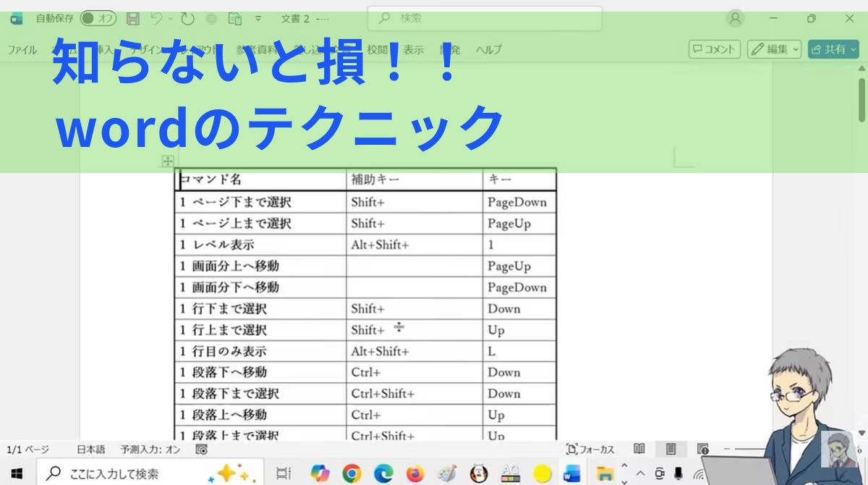Open the ファイル tab
The width and height of the screenshot is (868, 485).
coord(22,50)
